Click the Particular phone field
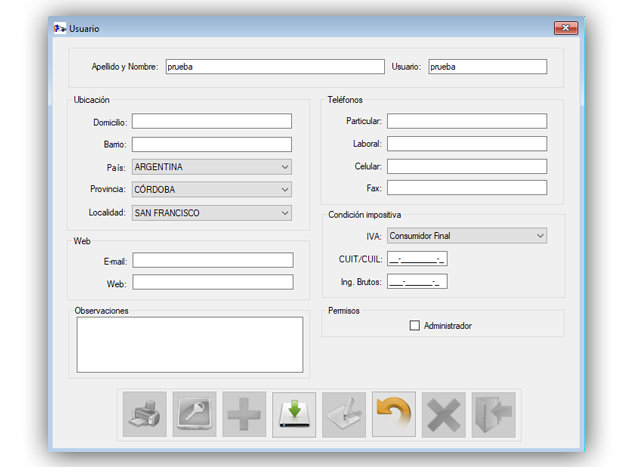The image size is (621, 467). 467,121
